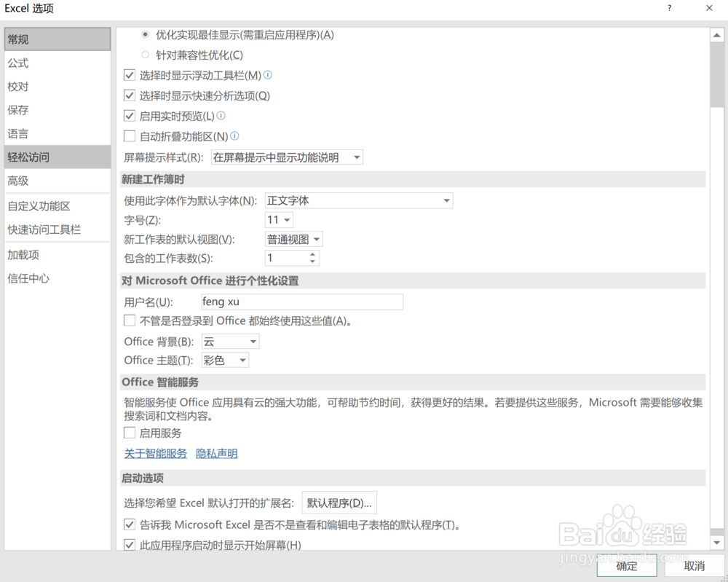The image size is (728, 582).
Task: Select 加载项 from the left panel
Action: click(x=24, y=255)
